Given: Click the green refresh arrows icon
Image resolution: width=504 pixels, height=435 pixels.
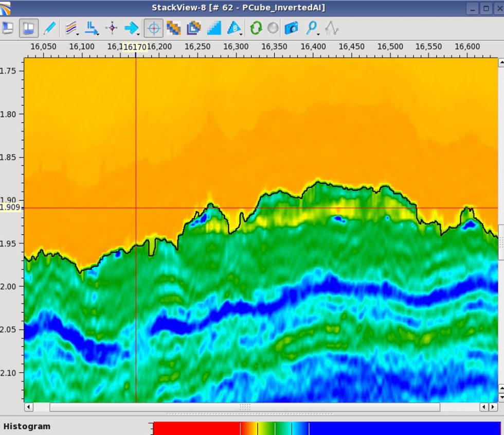Looking at the screenshot, I should (x=256, y=28).
